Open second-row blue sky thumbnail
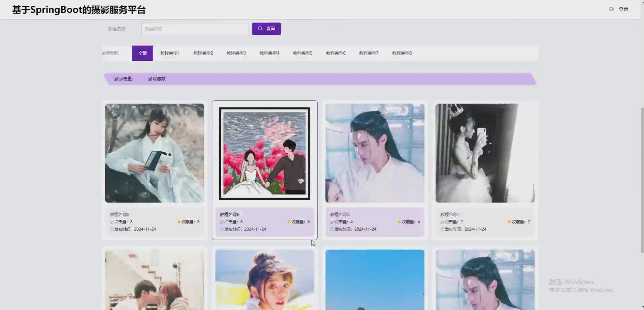 [x=375, y=280]
